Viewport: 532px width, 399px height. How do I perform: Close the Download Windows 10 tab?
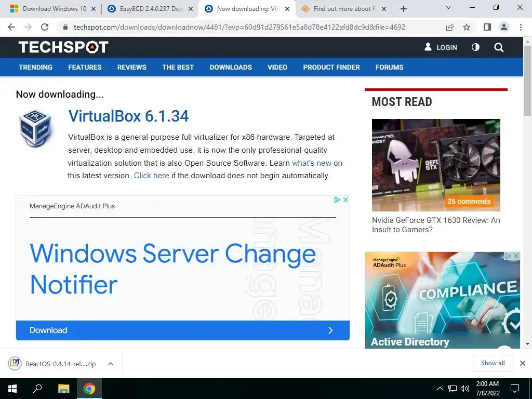pyautogui.click(x=94, y=9)
